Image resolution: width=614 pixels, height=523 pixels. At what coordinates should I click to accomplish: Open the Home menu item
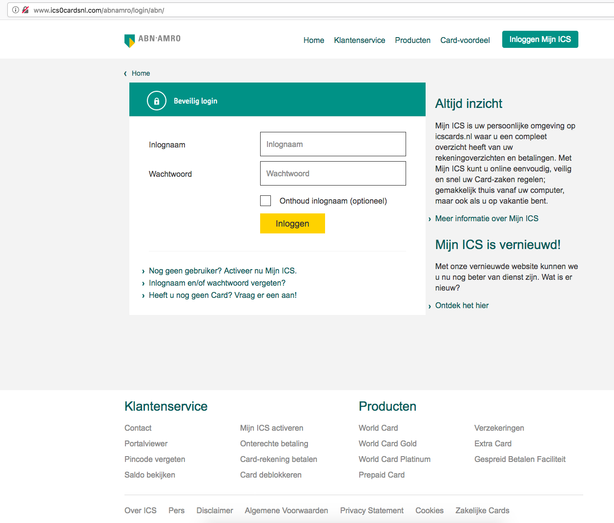[314, 40]
